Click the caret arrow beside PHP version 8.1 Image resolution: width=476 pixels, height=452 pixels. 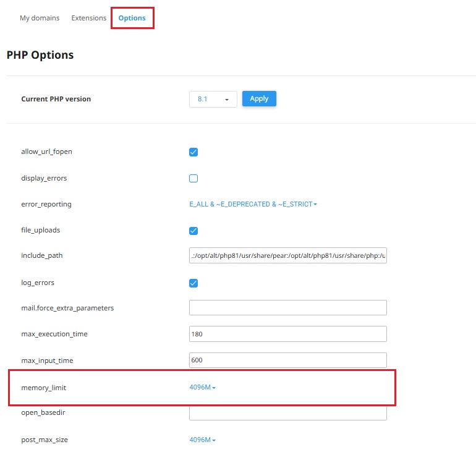pos(227,100)
